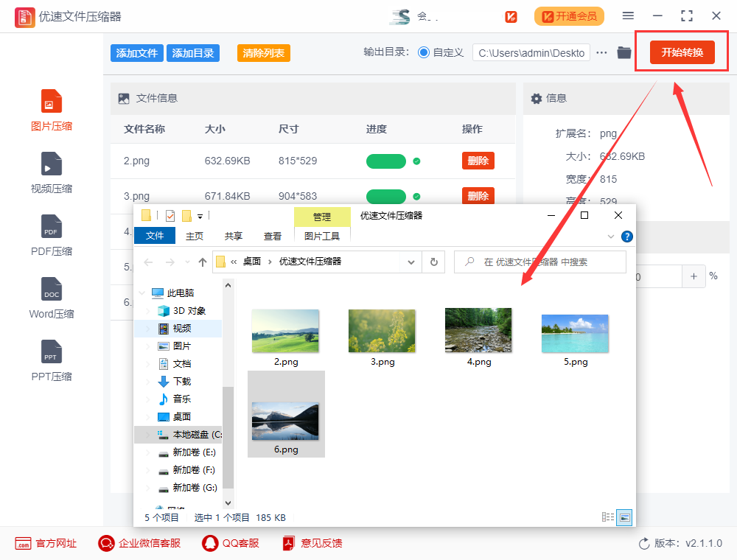Image resolution: width=737 pixels, height=560 pixels.
Task: Expand the 3D 对象 tree node
Action: tap(148, 311)
